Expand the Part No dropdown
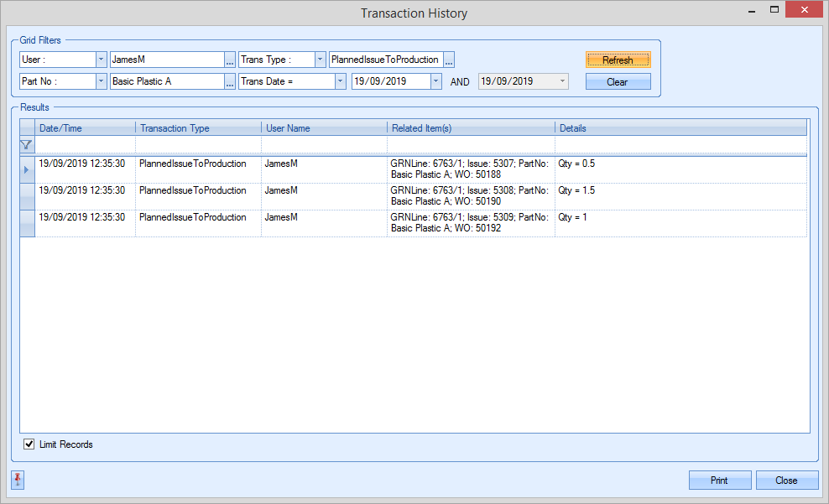829x504 pixels. 101,82
